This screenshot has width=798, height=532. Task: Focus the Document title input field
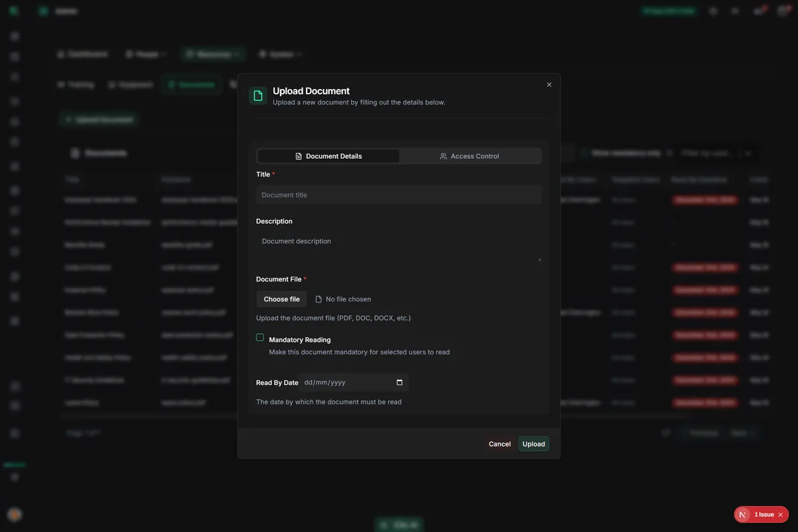point(398,195)
